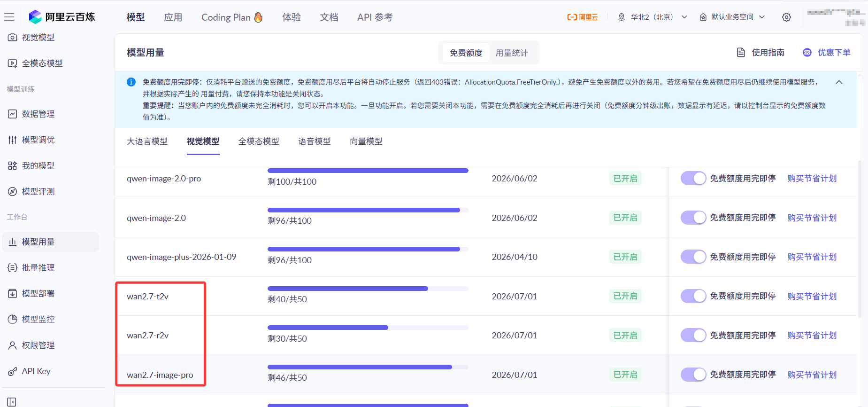Click the table's vertical scrollbar
Image resolution: width=868 pixels, height=407 pixels.
coord(860,240)
